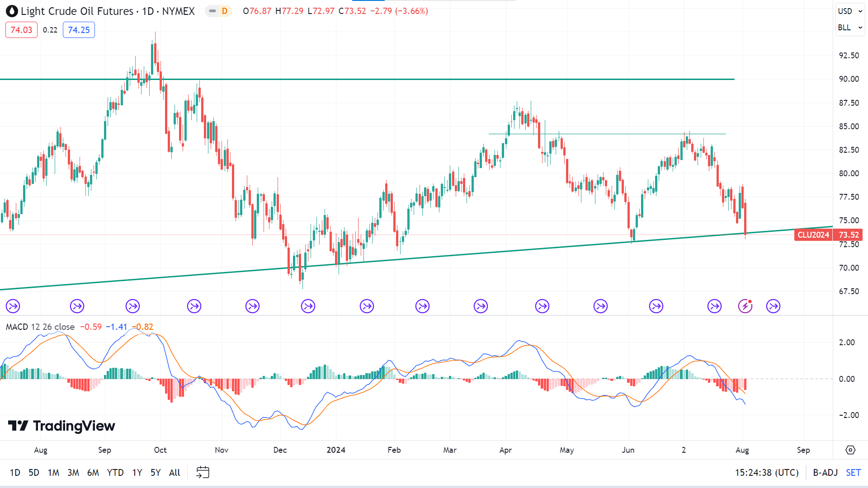Open chart settings gear icon
This screenshot has width=868, height=488.
click(x=850, y=450)
